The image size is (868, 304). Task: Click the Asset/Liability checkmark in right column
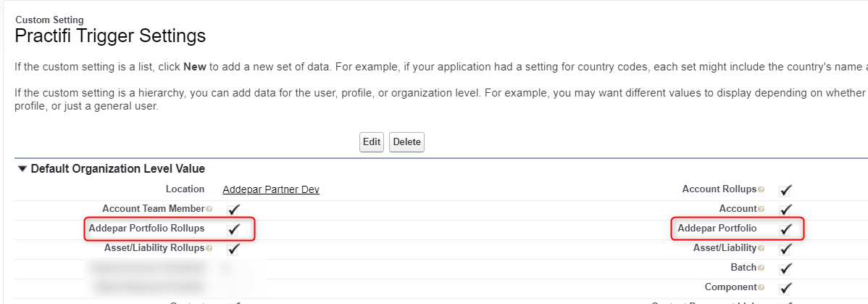click(785, 249)
